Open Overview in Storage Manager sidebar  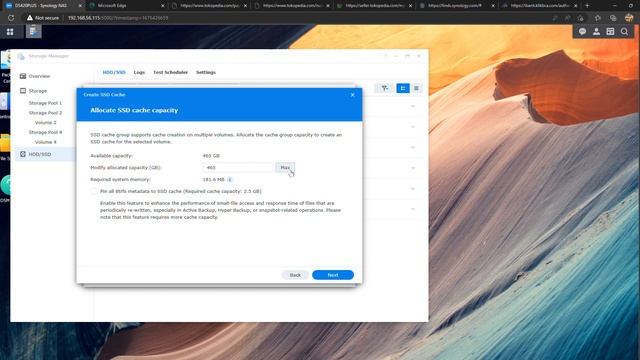[x=39, y=76]
